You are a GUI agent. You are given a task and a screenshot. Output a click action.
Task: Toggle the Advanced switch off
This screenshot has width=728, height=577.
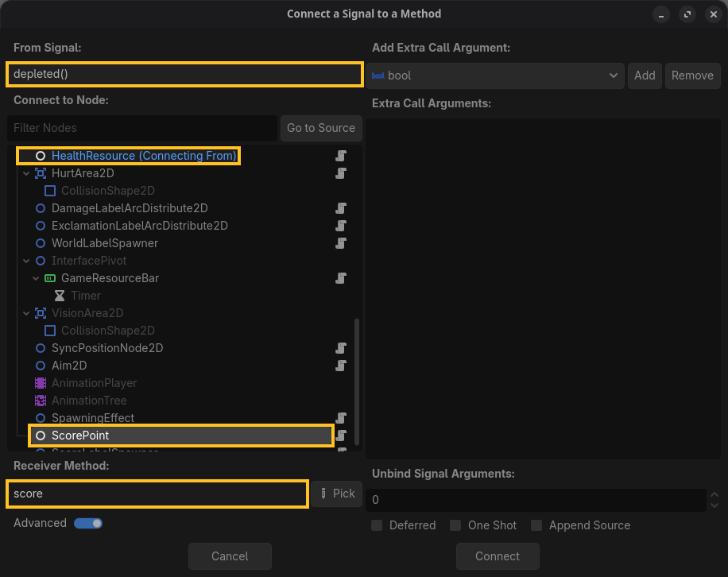(88, 523)
